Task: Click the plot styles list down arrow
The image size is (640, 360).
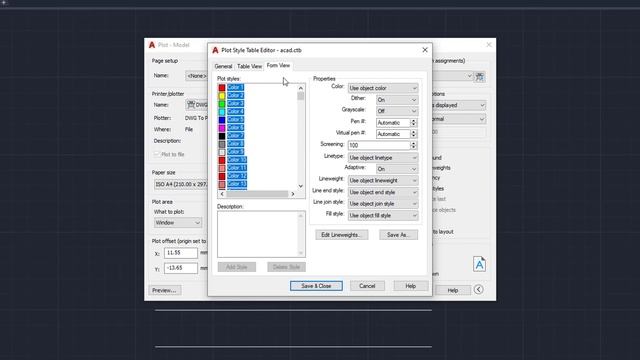Action: 301,186
